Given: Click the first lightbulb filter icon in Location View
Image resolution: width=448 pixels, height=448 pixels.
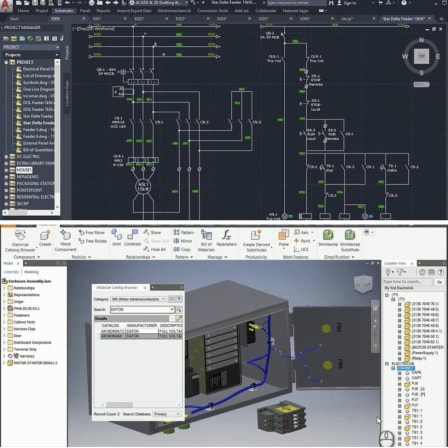Looking at the screenshot, I should pos(389,272).
